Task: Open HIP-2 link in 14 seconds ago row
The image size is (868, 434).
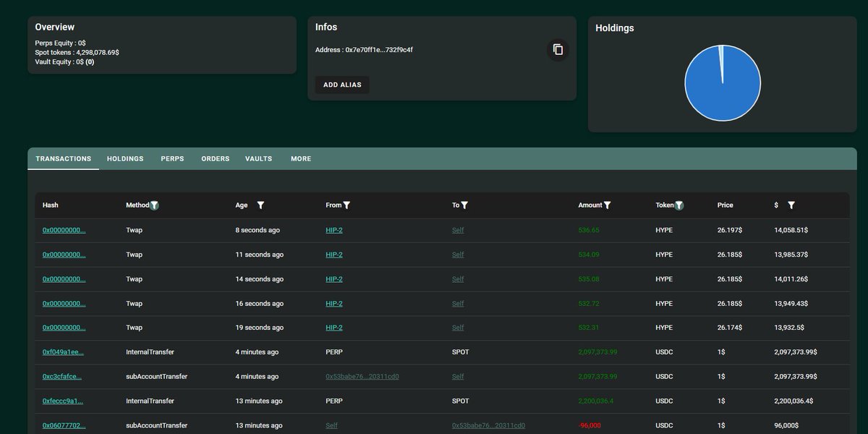Action: [334, 279]
